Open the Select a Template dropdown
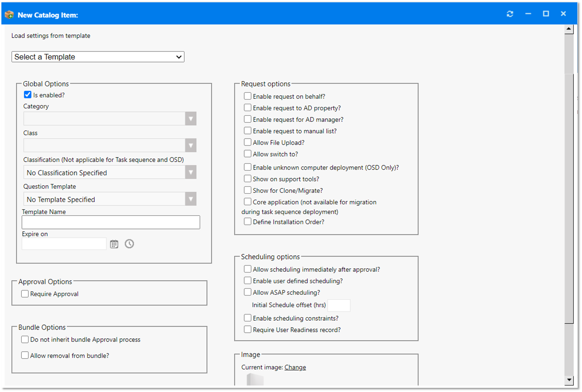 pyautogui.click(x=98, y=57)
